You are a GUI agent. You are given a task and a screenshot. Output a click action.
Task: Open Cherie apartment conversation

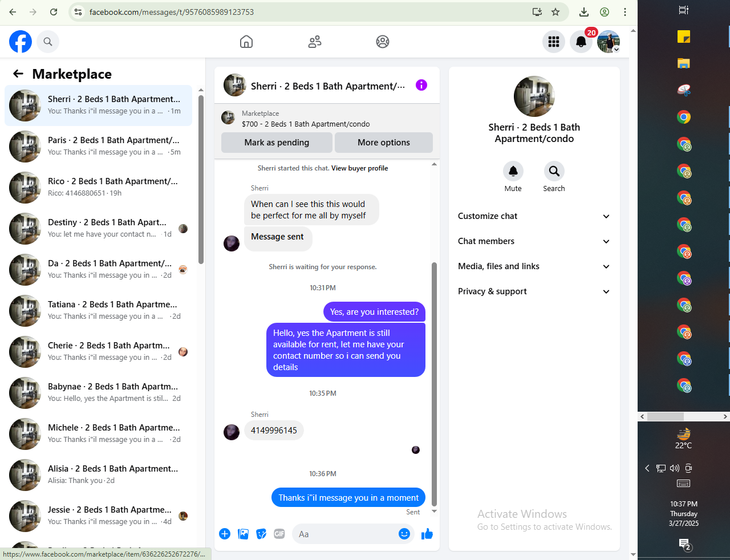(98, 351)
